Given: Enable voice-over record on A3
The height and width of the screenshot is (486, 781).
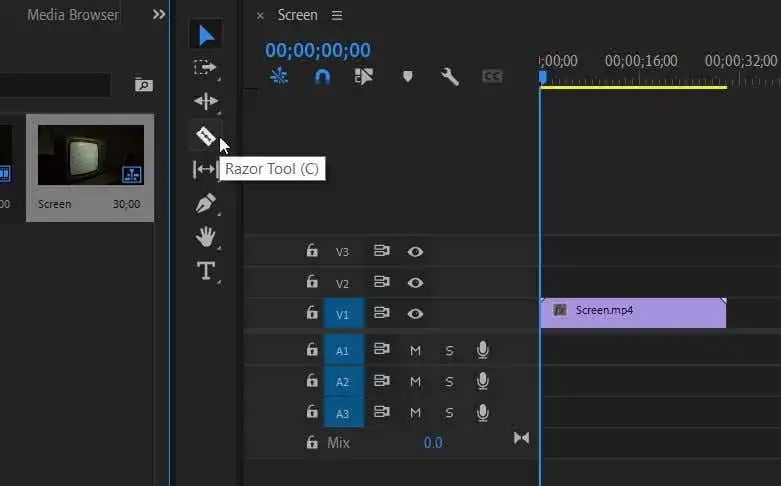Looking at the screenshot, I should 483,413.
